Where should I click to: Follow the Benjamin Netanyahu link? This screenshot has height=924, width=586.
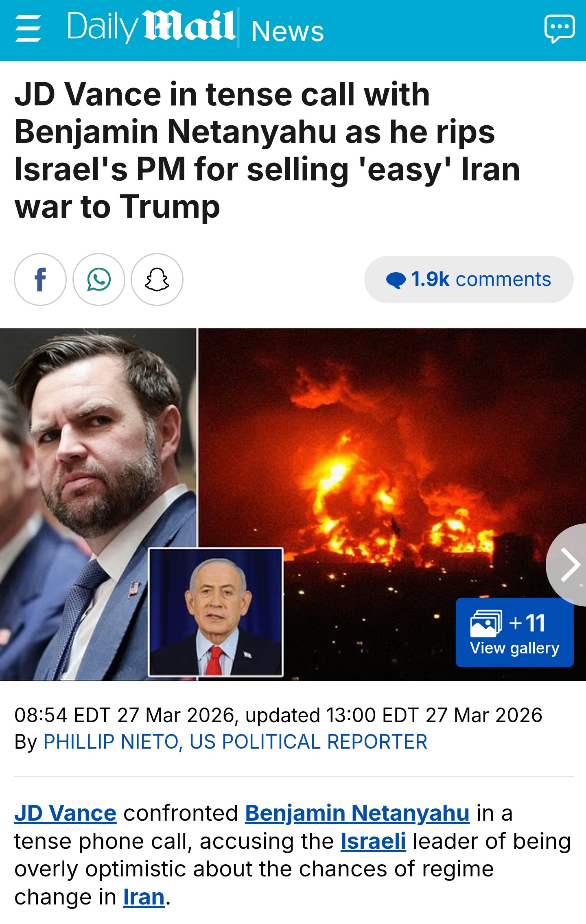(x=357, y=814)
